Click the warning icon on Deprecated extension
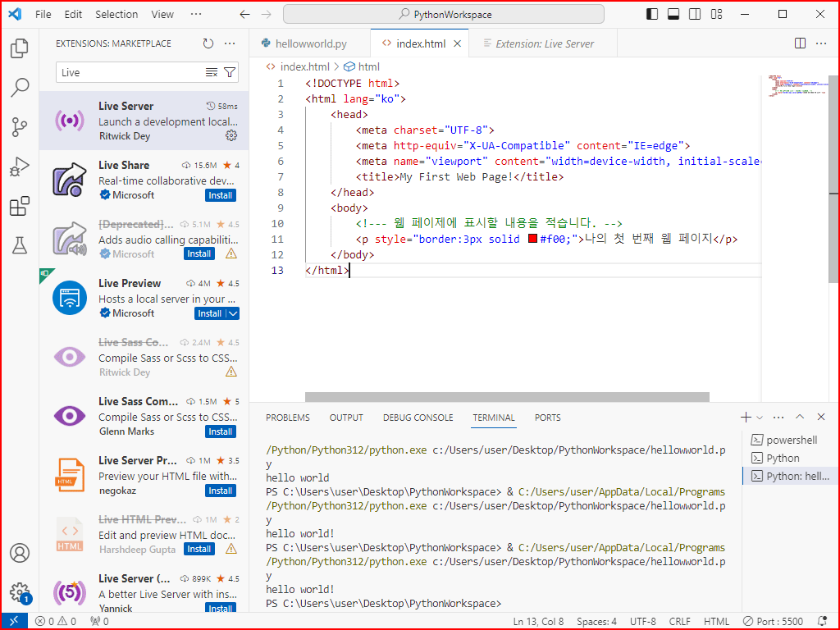840x630 pixels. click(231, 253)
